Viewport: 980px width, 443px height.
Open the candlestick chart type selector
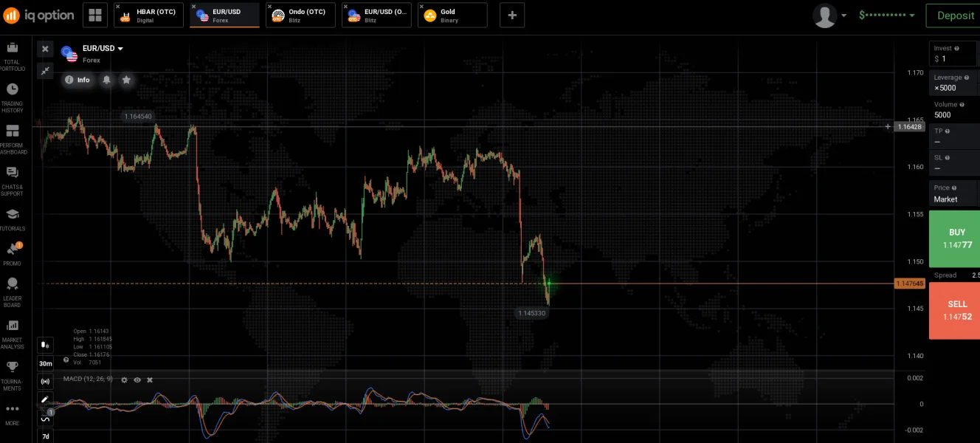click(45, 345)
